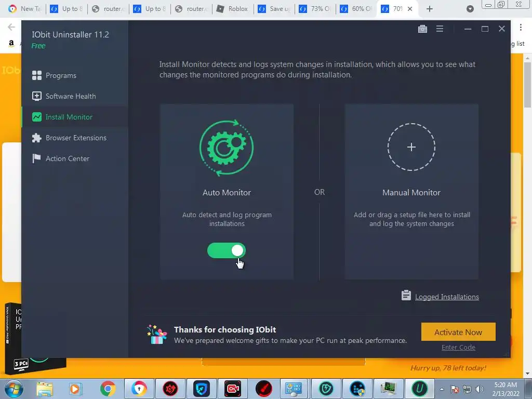This screenshot has width=532, height=399.
Task: Switch to the 73% Off browser tab
Action: (315, 9)
